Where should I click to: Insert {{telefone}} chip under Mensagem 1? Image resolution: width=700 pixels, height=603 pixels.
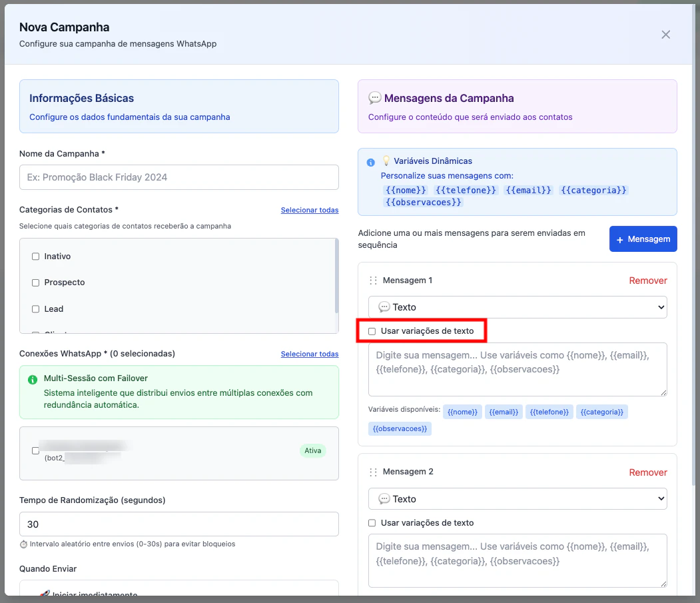(549, 412)
